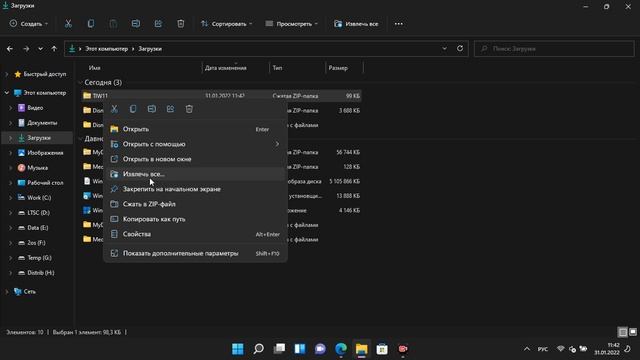Viewport: 640px width, 360px height.
Task: Select the TIW11 ZIP folder row
Action: pyautogui.click(x=221, y=96)
